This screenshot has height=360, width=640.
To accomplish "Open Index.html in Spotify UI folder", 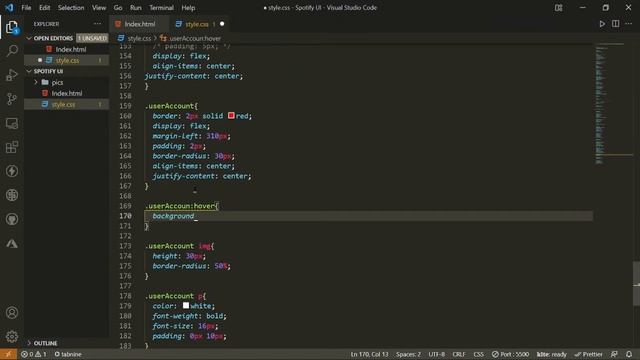I will coord(67,93).
